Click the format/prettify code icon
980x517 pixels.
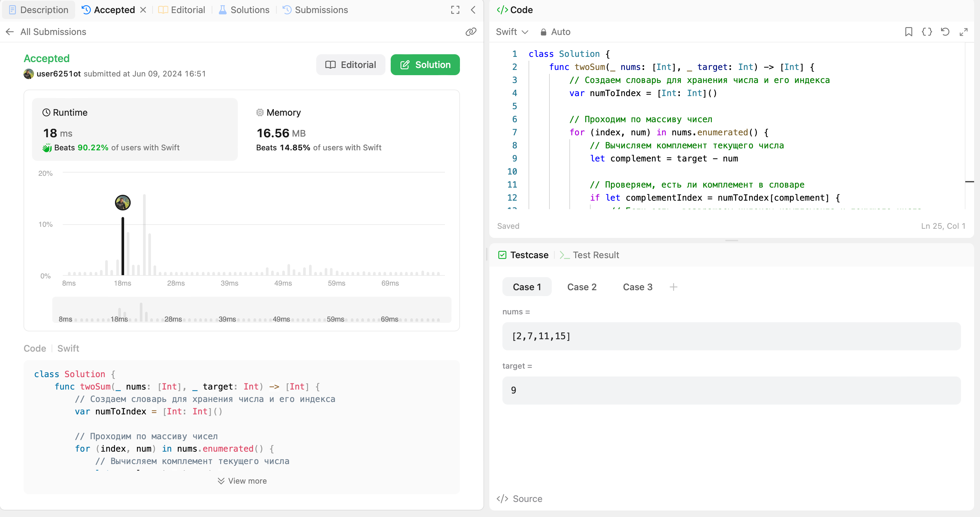click(927, 31)
